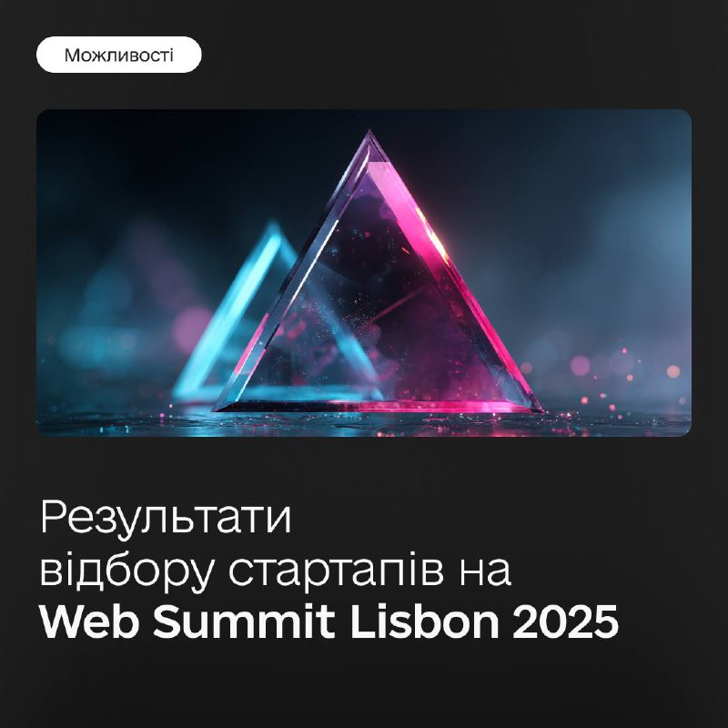Viewport: 728px width, 728px height.
Task: Click the bold word Lisbon
Action: click(x=424, y=622)
